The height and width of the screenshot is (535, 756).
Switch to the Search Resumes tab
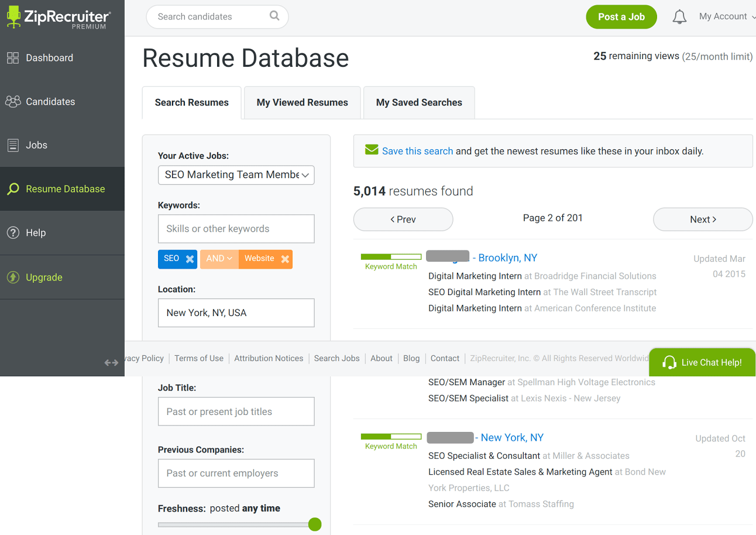click(192, 102)
